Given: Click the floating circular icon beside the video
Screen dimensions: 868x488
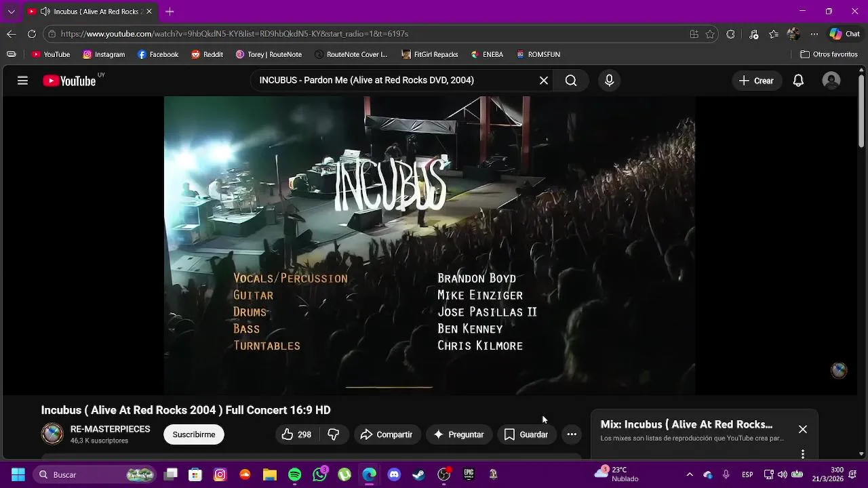Looking at the screenshot, I should pos(839,370).
